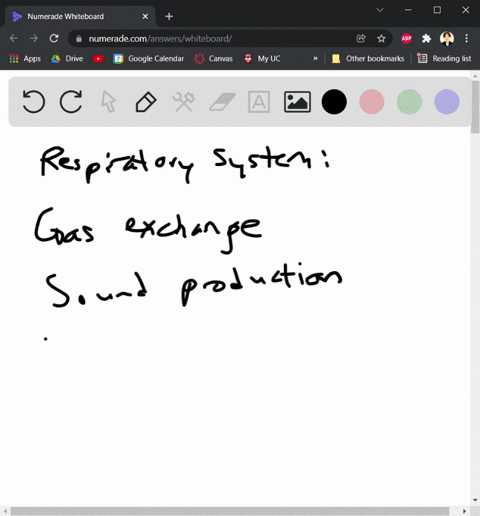
Task: Expand the hidden bookmarks chevron
Action: click(x=315, y=59)
